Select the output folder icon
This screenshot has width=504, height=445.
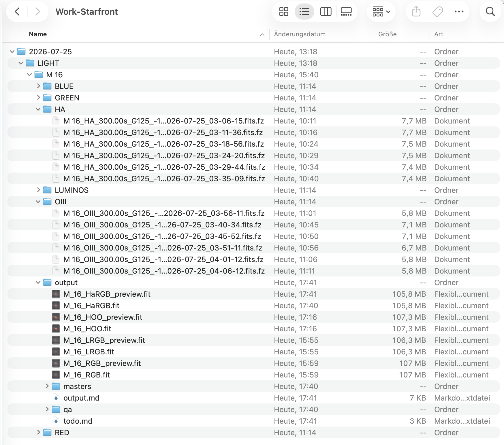(47, 283)
